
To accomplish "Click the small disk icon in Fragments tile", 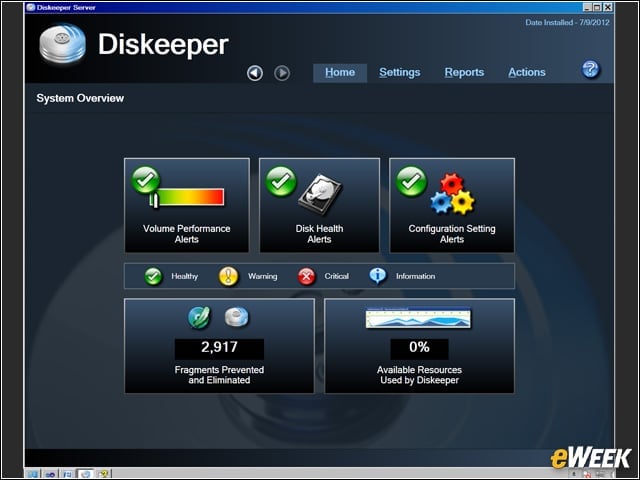I will [x=236, y=317].
